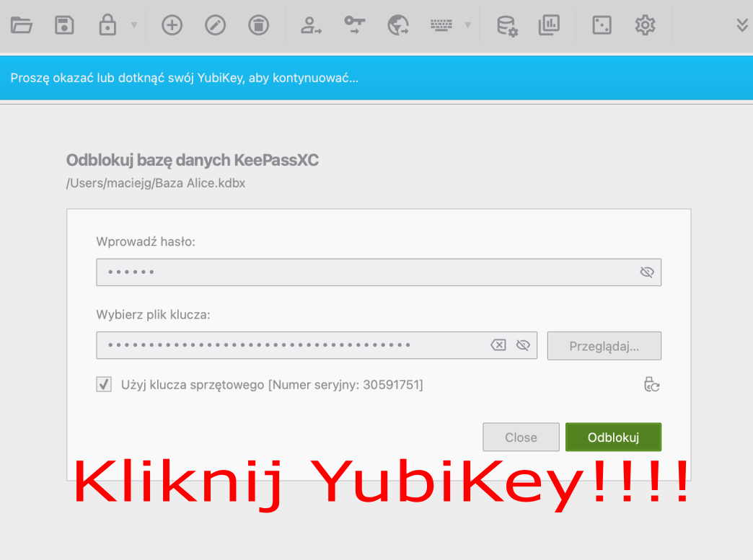Toggle key file field visibility eye
Viewport: 753px width, 560px height.
point(523,345)
